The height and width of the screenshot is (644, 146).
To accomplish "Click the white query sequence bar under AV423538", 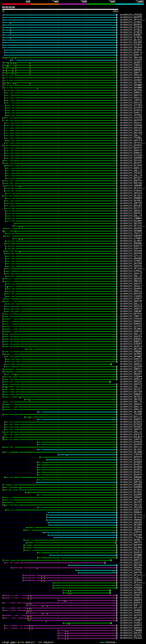I will coord(60,10).
